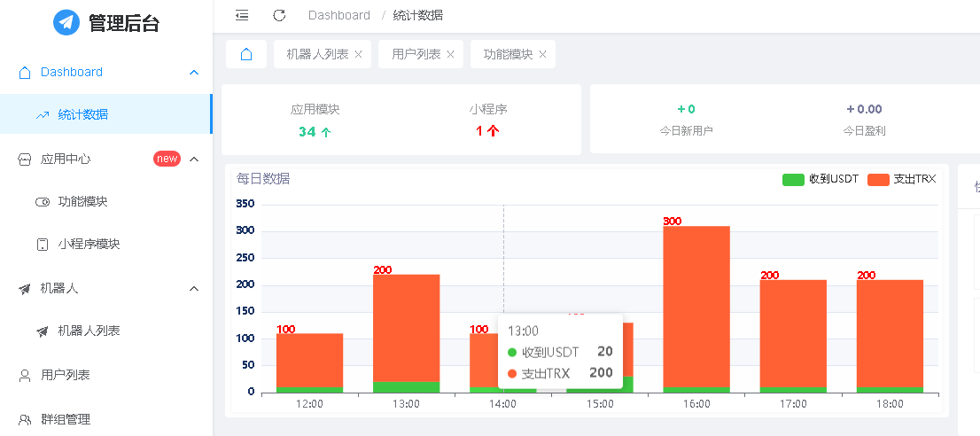The height and width of the screenshot is (436, 980).
Task: Click the Dashboard breadcrumb link
Action: [338, 15]
